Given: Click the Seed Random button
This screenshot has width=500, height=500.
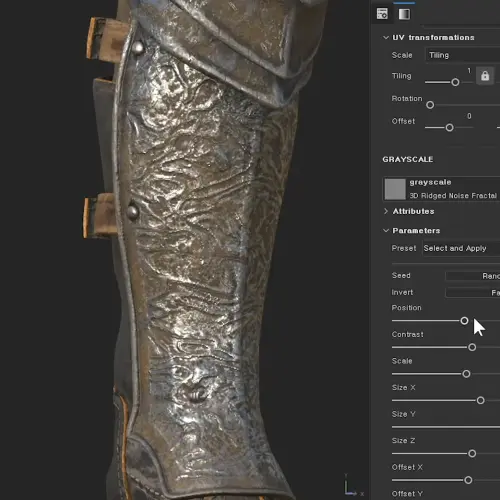Looking at the screenshot, I should [473, 276].
